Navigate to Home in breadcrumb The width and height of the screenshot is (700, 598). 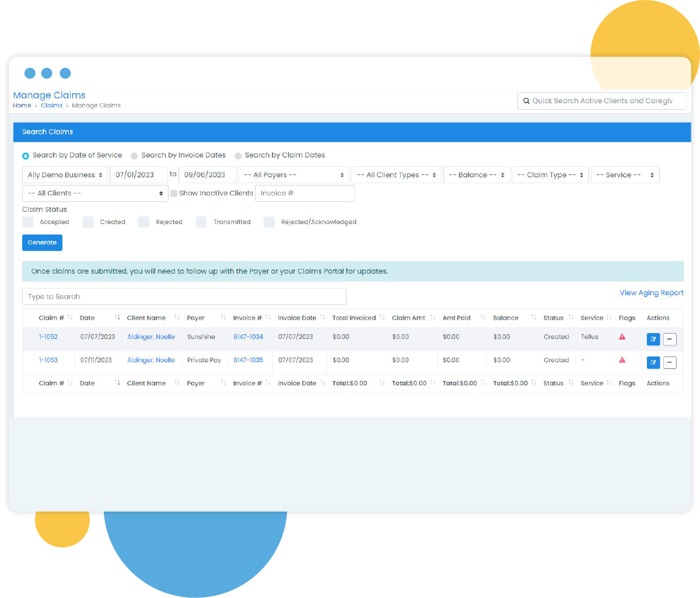point(22,106)
